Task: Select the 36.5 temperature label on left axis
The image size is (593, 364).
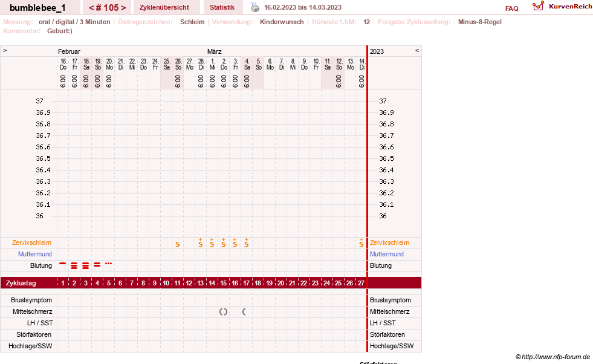Action: 43,158
